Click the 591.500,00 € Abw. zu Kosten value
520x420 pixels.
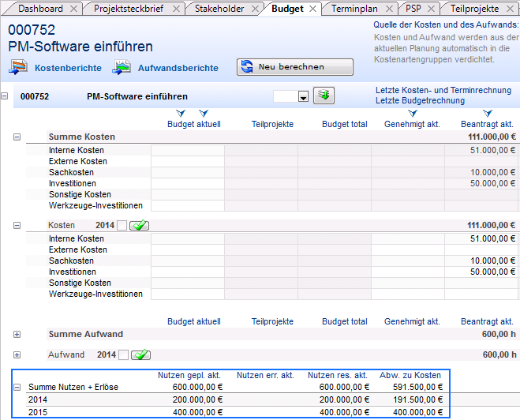tap(418, 387)
